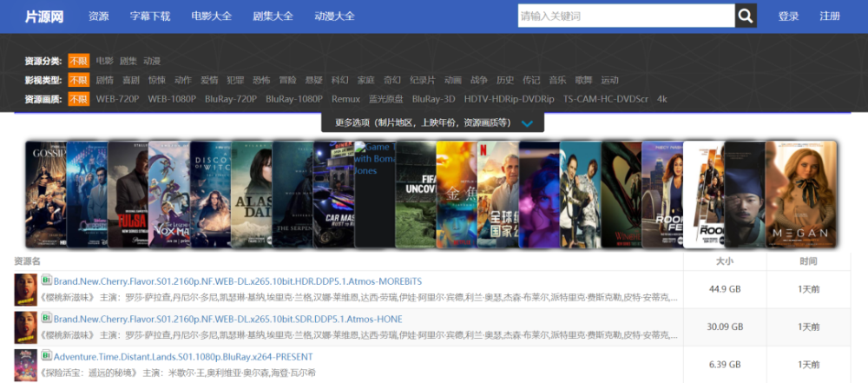Filter by BluRay-1080P quality
The height and width of the screenshot is (383, 868).
[294, 99]
